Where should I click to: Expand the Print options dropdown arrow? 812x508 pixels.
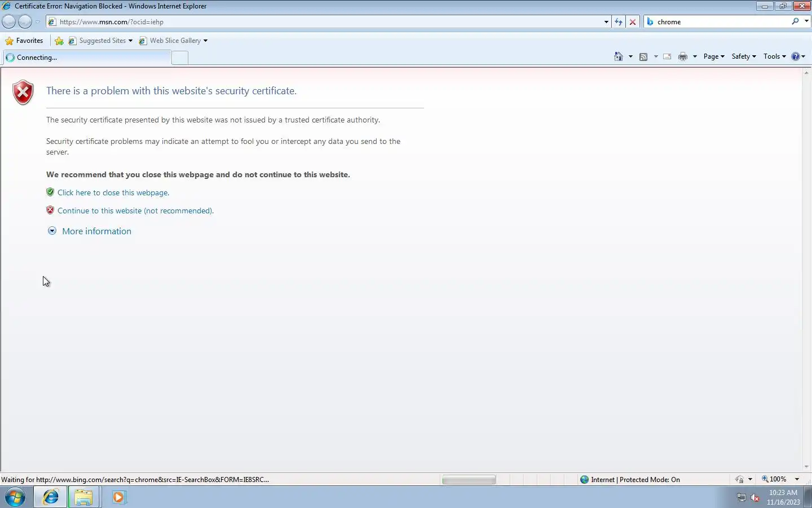[x=695, y=56]
